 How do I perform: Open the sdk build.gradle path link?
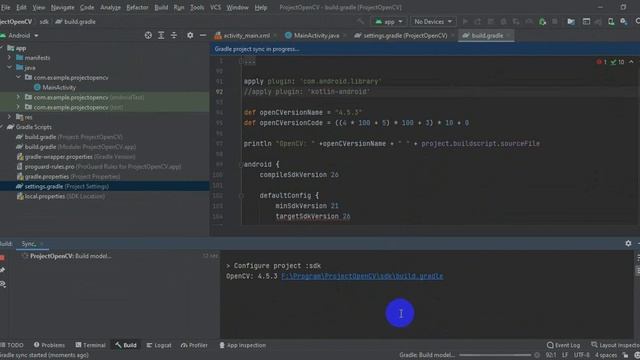point(362,276)
